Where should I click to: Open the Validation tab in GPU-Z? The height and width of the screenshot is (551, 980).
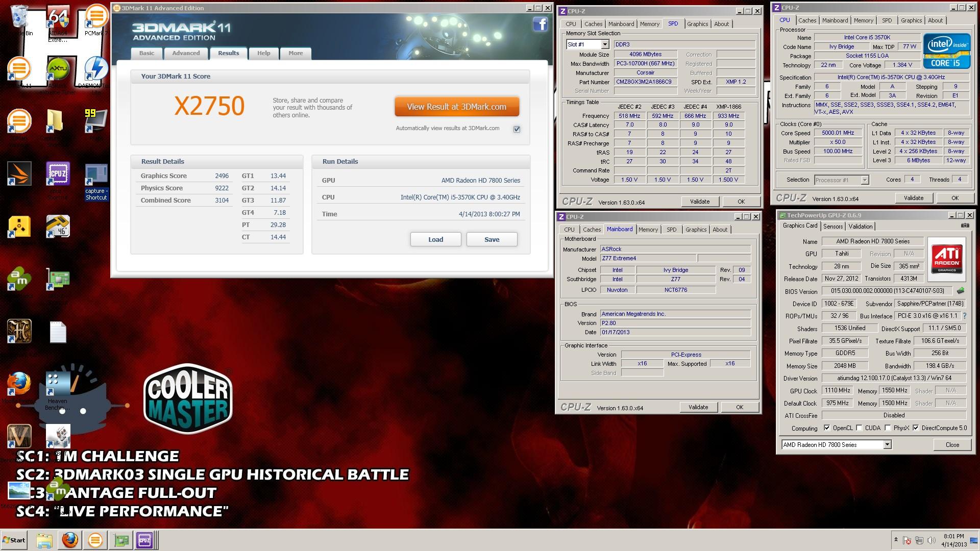(861, 227)
